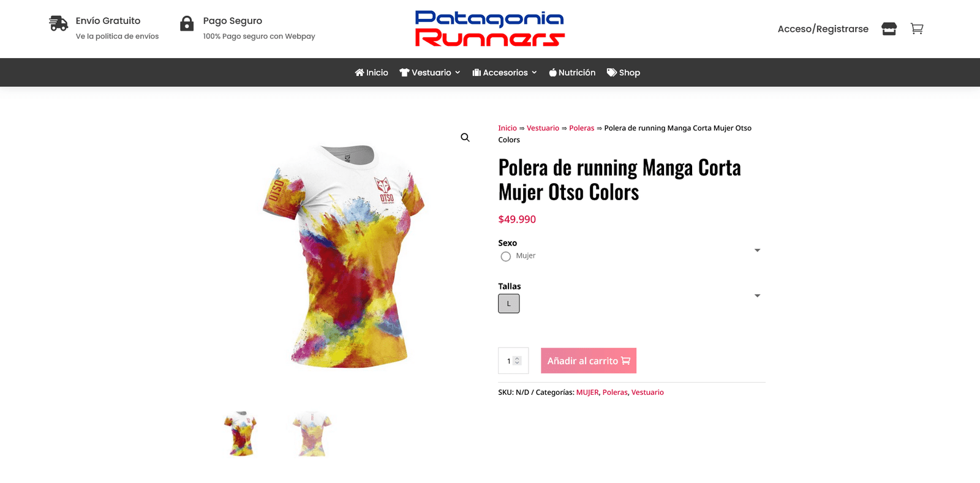Open Acceso/Registrarse link
The height and width of the screenshot is (483, 980).
click(823, 29)
